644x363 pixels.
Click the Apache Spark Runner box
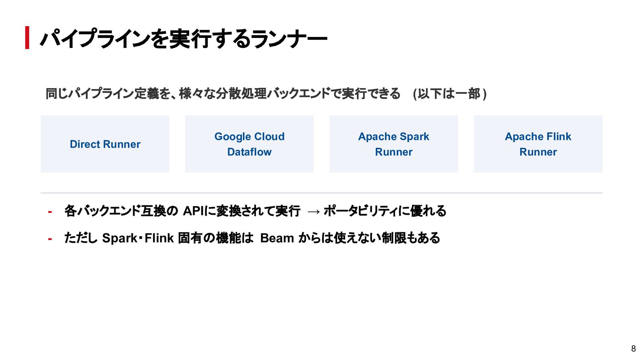click(x=394, y=144)
